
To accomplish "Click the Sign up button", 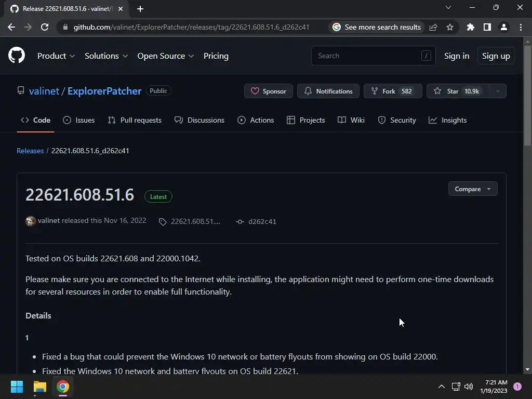I will point(496,56).
